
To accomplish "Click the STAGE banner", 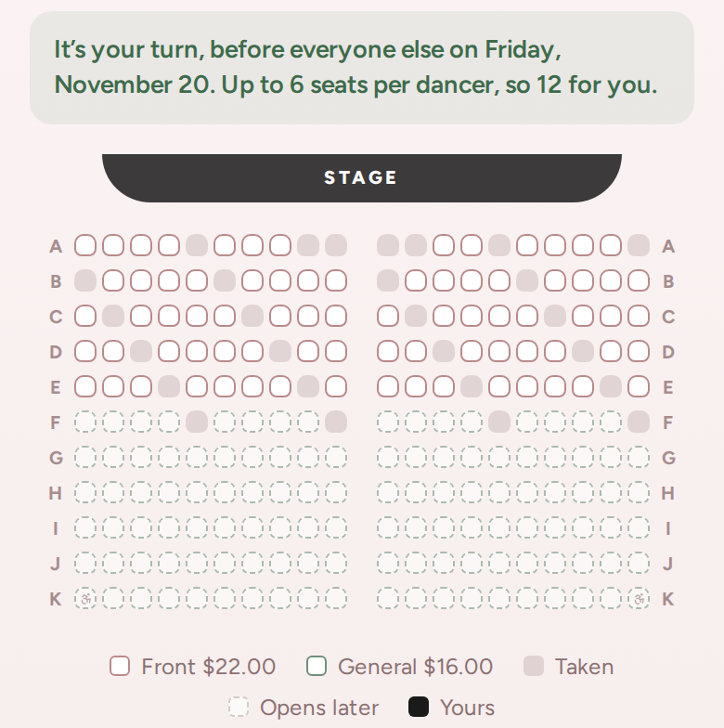I will (x=362, y=178).
